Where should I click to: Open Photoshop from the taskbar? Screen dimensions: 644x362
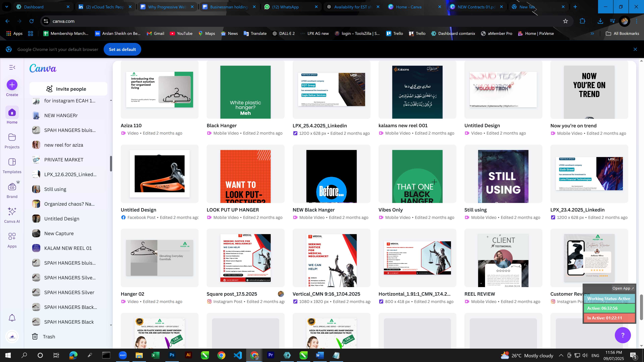[172, 355]
